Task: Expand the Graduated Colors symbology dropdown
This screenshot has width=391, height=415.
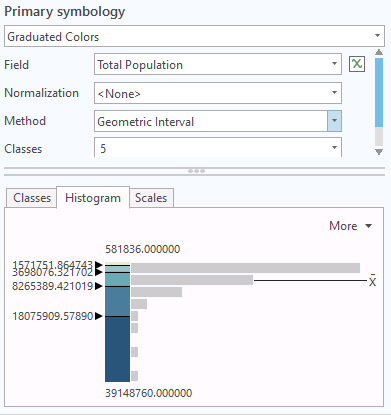Action: point(377,36)
